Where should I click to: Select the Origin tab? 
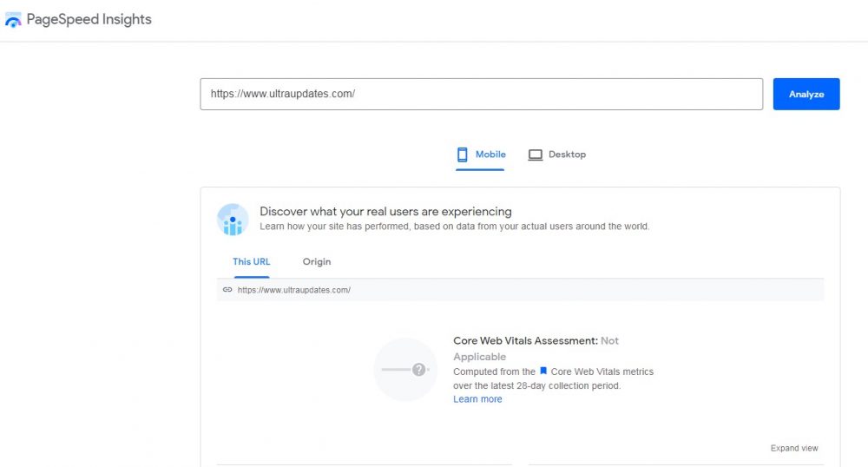[317, 261]
